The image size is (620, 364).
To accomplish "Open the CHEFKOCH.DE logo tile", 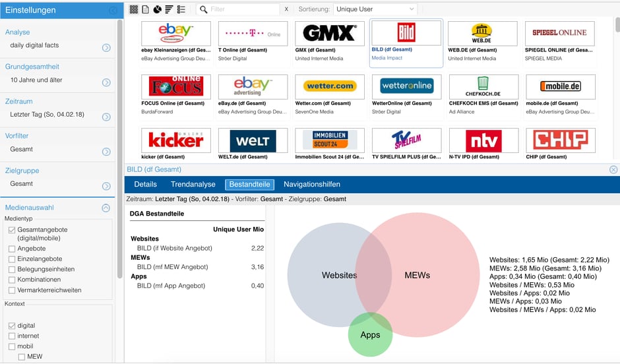I will (x=483, y=87).
